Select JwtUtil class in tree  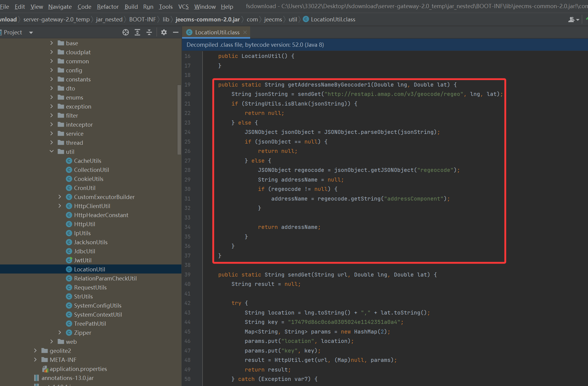tap(83, 260)
